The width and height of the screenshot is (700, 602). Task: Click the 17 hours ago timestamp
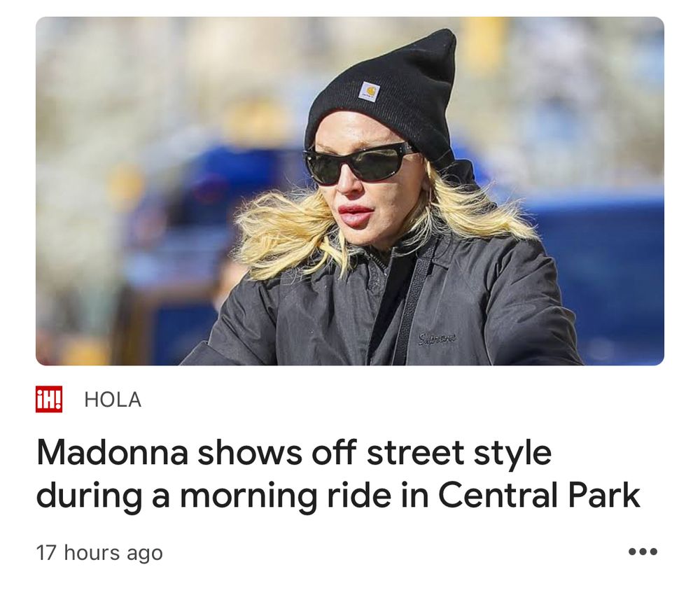(99, 552)
